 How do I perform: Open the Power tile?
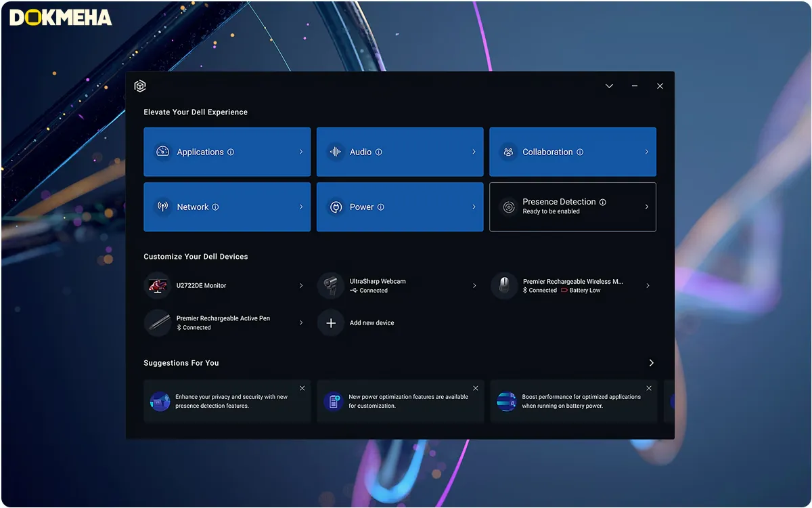tap(400, 207)
